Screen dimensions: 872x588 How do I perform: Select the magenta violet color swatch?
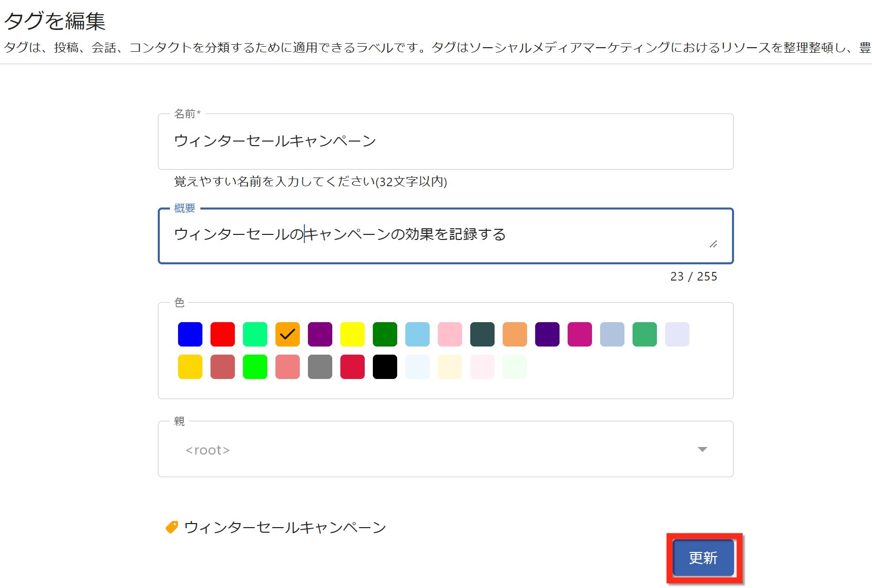580,334
